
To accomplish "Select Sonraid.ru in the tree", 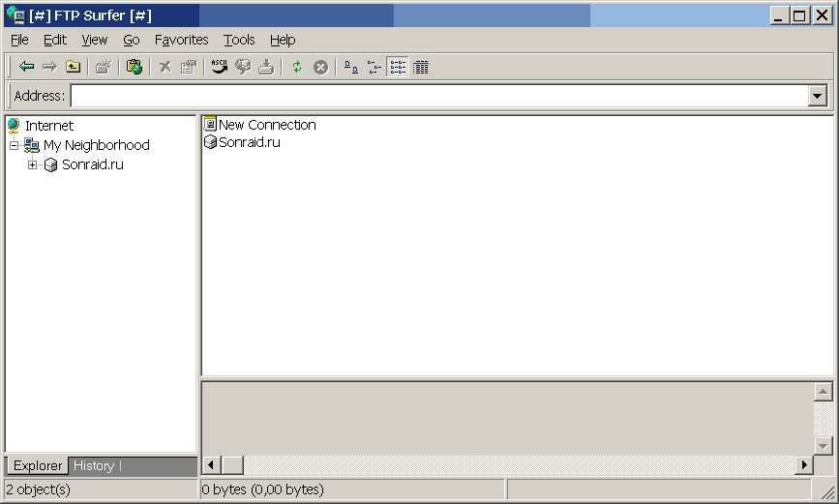I will 93,164.
